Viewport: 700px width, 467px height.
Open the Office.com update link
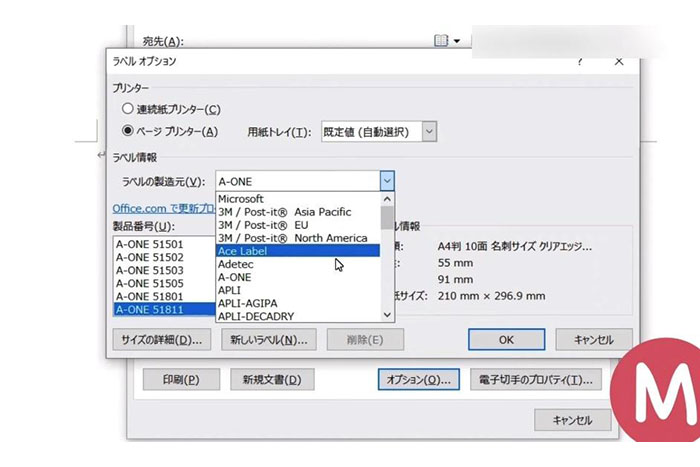pyautogui.click(x=164, y=208)
